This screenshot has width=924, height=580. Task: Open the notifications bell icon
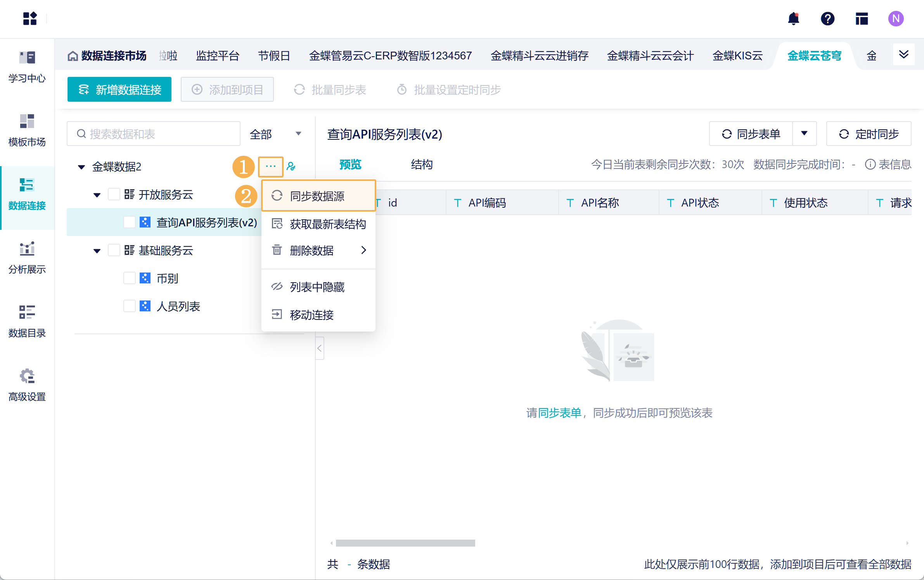click(x=794, y=19)
